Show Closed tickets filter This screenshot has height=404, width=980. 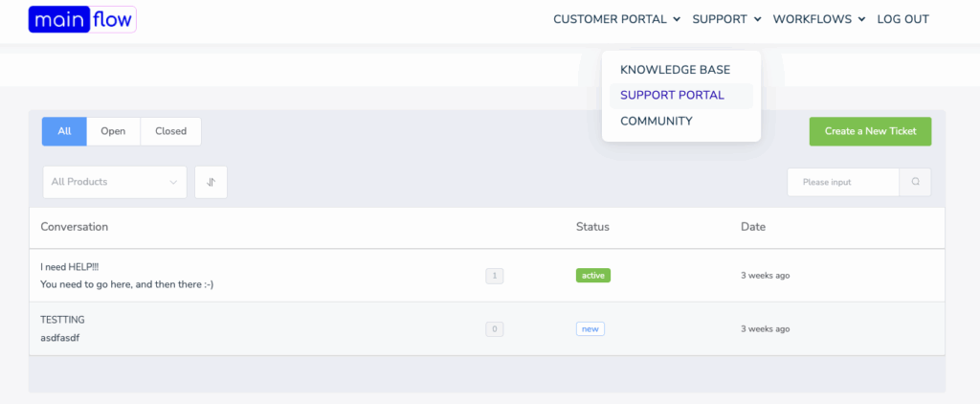pos(170,131)
